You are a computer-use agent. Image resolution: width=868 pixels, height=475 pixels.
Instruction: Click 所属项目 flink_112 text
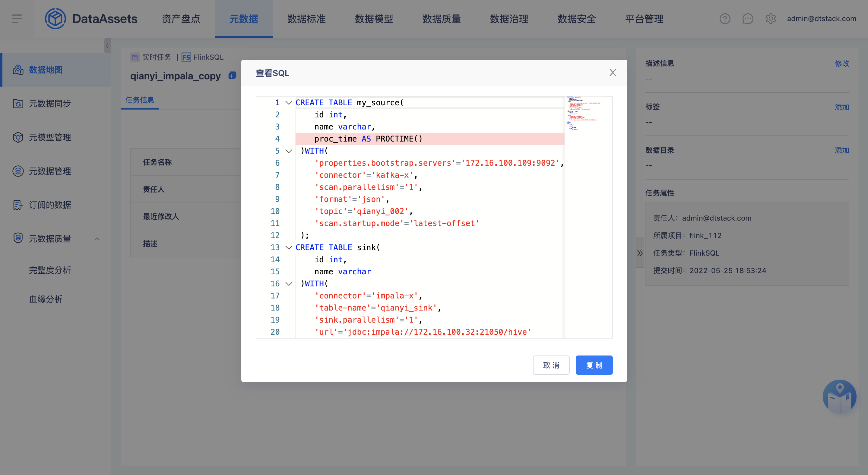coord(687,235)
